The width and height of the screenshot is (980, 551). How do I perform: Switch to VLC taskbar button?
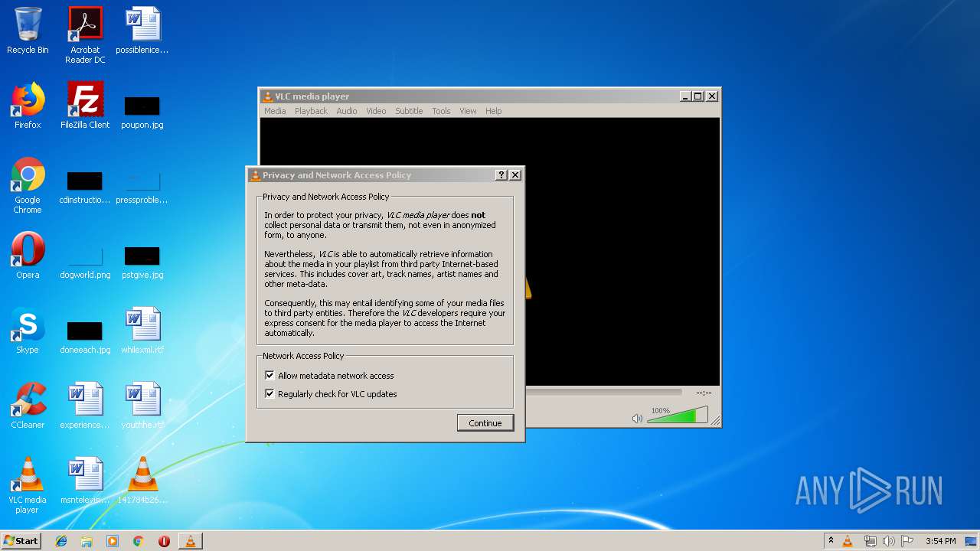pos(190,541)
